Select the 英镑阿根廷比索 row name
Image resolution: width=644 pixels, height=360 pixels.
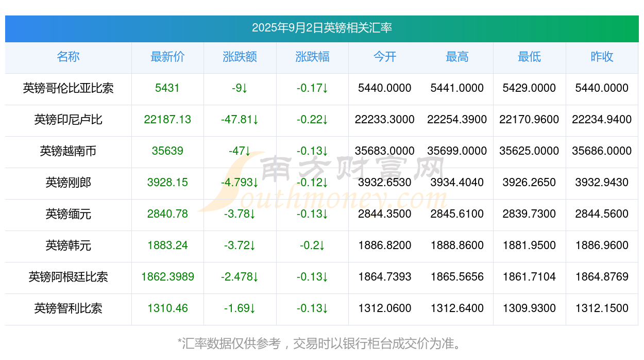68,277
